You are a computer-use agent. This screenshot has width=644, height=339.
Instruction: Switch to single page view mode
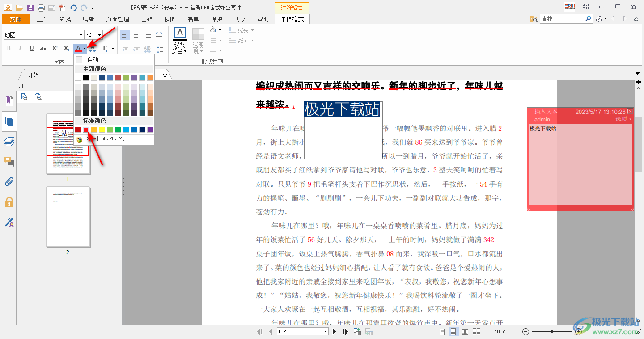(442, 331)
